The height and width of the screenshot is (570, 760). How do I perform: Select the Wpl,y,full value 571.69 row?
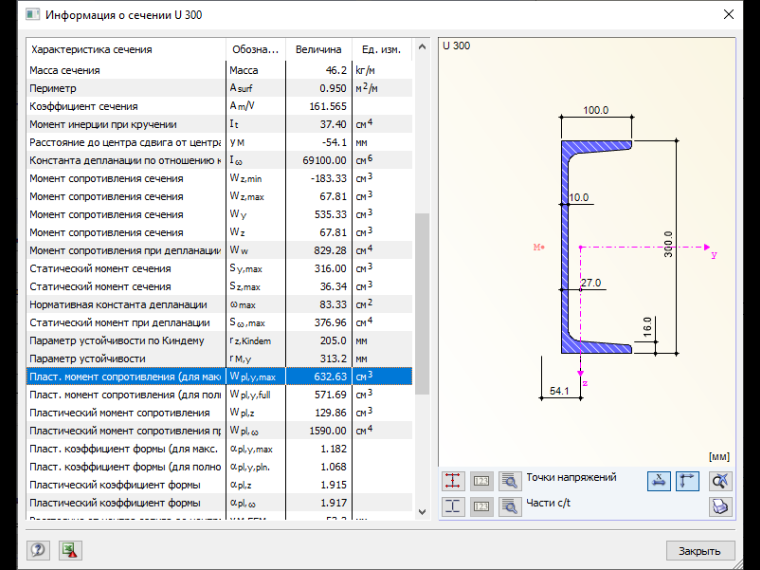pos(219,395)
